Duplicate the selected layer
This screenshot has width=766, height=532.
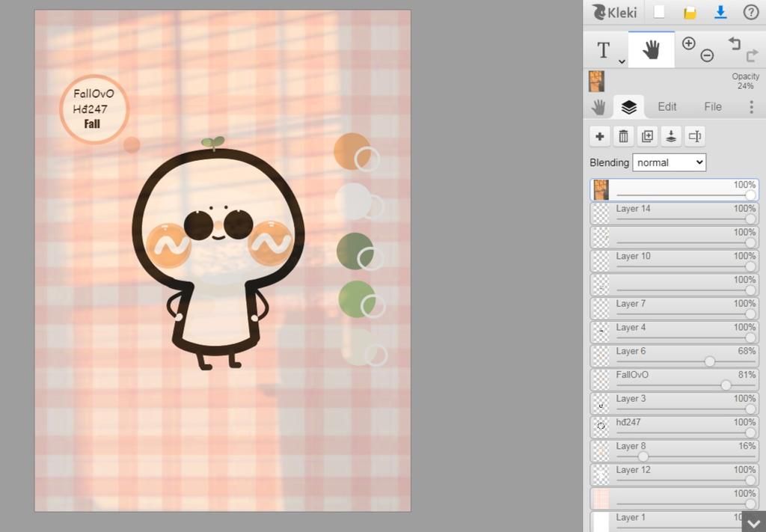(x=647, y=136)
